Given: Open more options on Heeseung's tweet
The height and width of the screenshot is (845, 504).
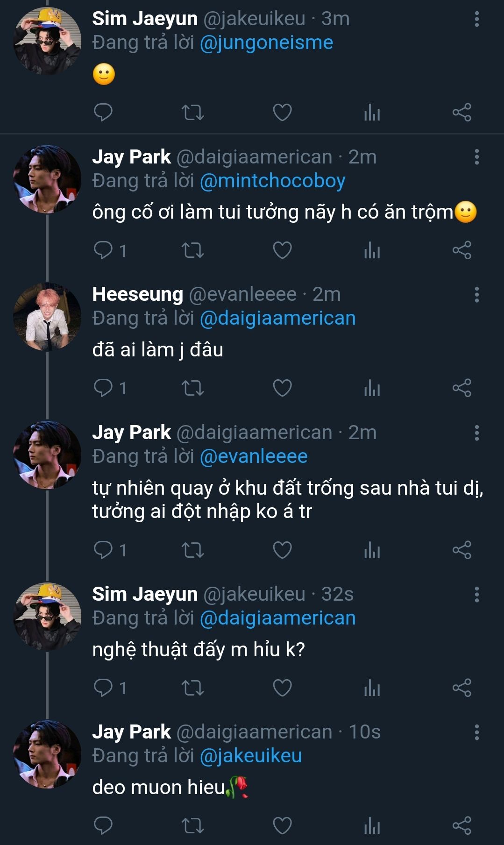Looking at the screenshot, I should [476, 295].
